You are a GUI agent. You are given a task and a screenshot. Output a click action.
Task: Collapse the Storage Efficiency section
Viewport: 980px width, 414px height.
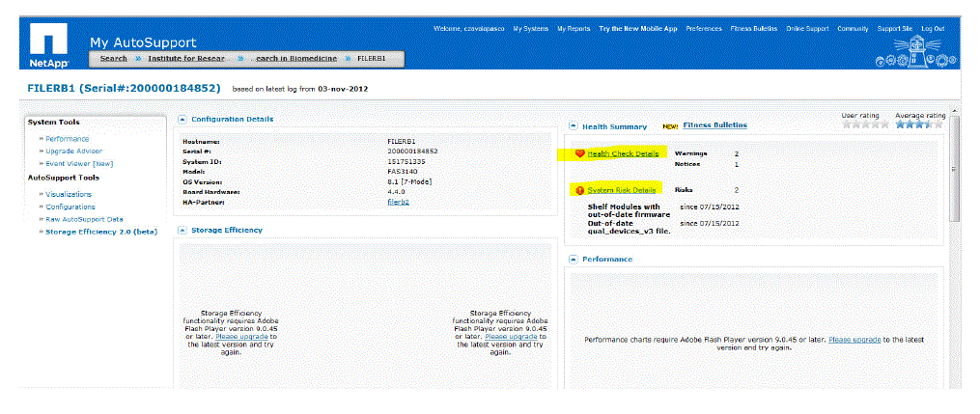tap(182, 230)
